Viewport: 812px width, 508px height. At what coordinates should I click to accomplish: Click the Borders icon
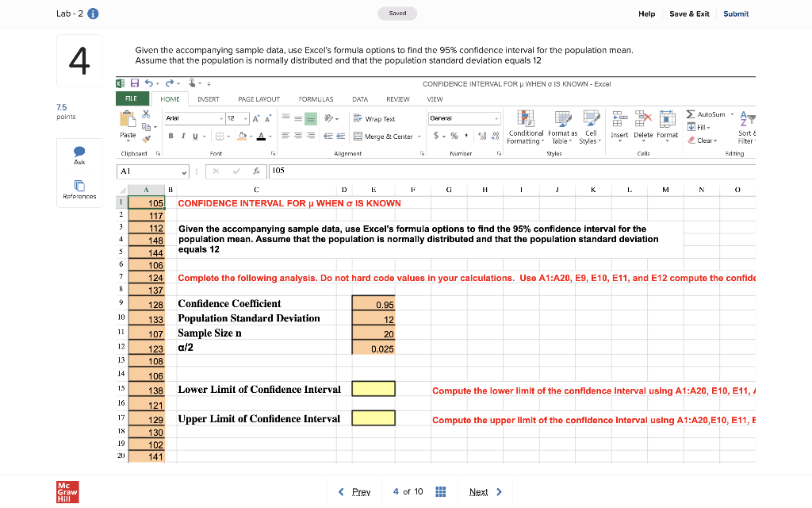click(220, 137)
